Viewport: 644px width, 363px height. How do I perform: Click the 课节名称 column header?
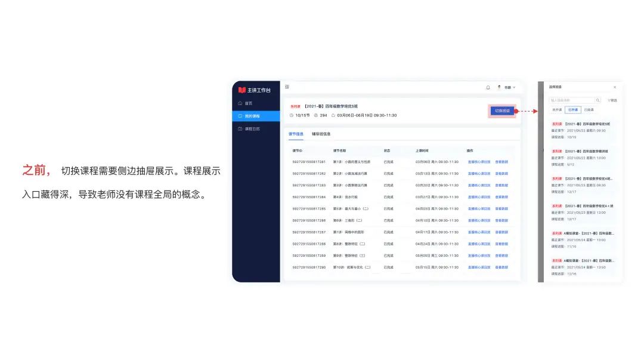339,150
